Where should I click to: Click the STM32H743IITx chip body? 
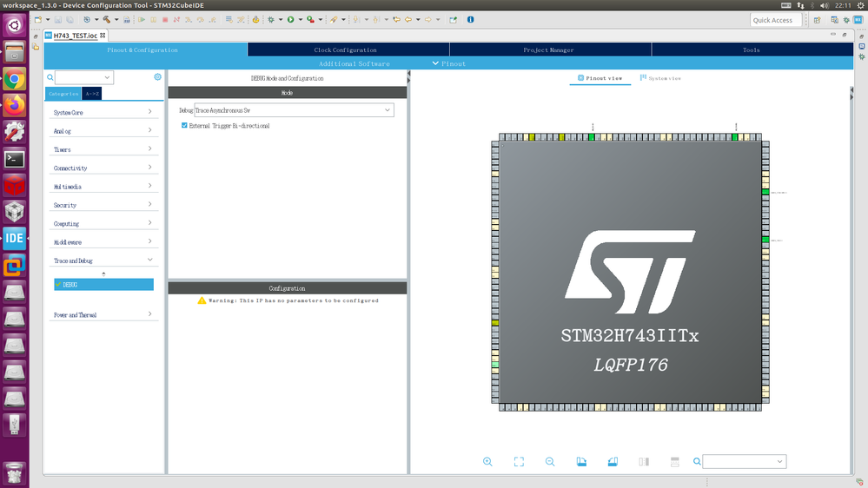coord(630,272)
